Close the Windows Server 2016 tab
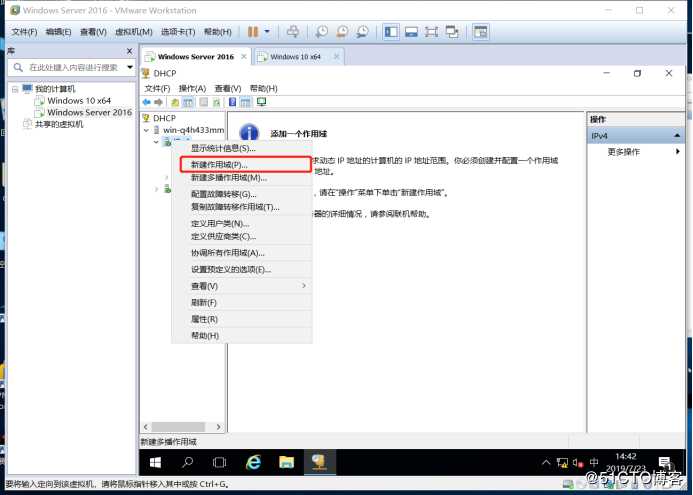 click(244, 57)
